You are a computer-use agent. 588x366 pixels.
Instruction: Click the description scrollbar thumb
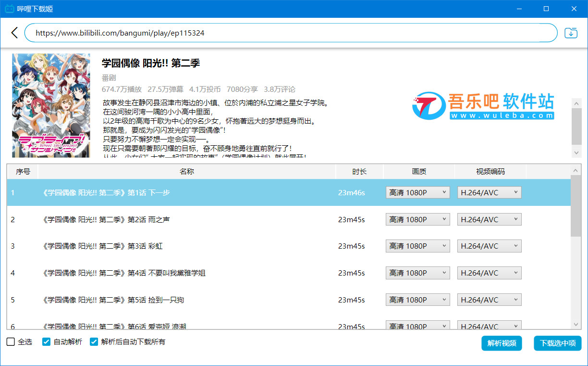[576, 126]
